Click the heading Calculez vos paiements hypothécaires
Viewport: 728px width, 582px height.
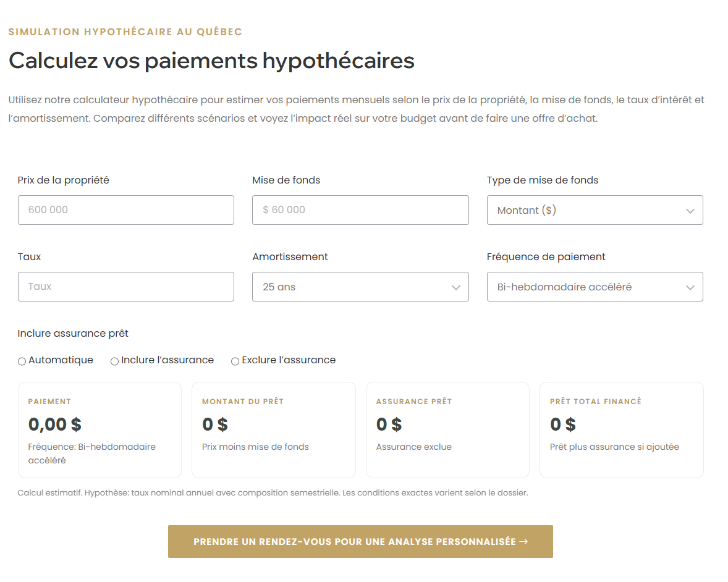(211, 60)
